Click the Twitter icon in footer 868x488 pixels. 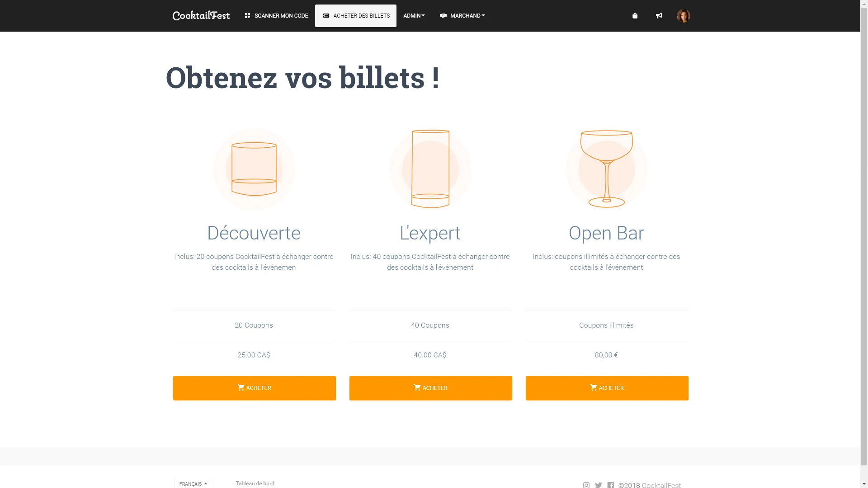coord(598,485)
